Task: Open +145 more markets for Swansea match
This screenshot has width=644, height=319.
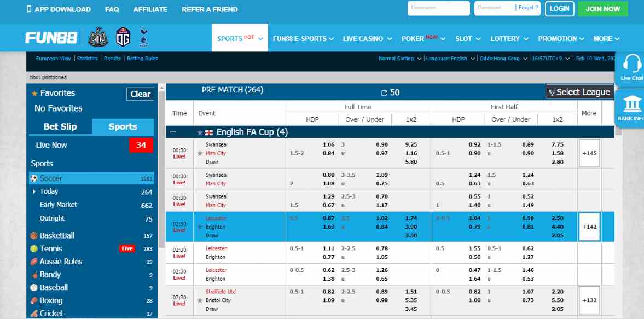Action: click(x=589, y=153)
